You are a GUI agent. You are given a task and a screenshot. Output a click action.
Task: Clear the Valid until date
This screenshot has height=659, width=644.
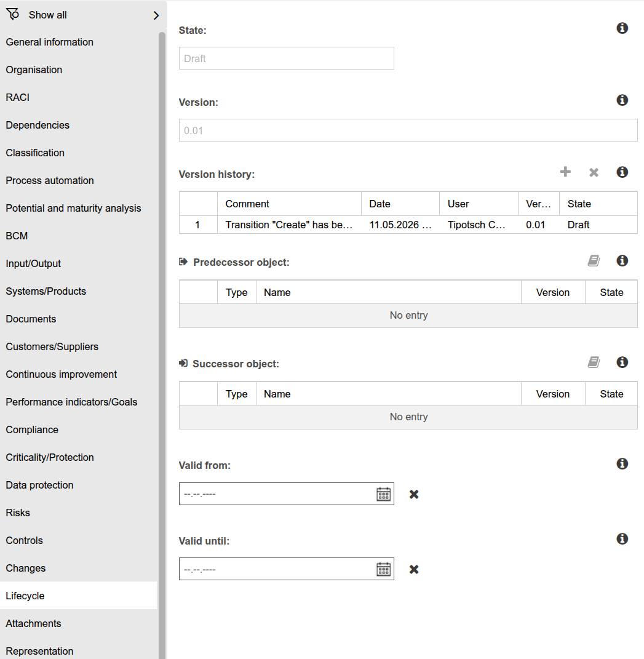point(414,570)
